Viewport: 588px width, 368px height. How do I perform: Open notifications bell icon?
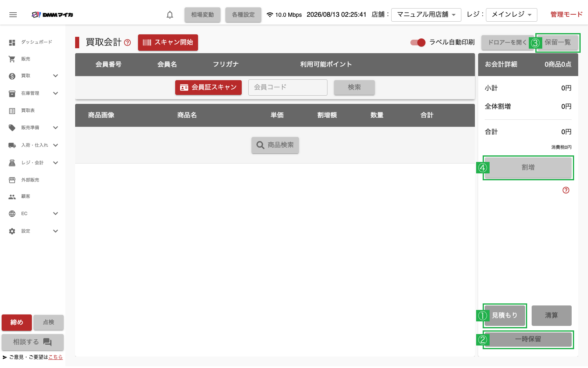coord(170,15)
